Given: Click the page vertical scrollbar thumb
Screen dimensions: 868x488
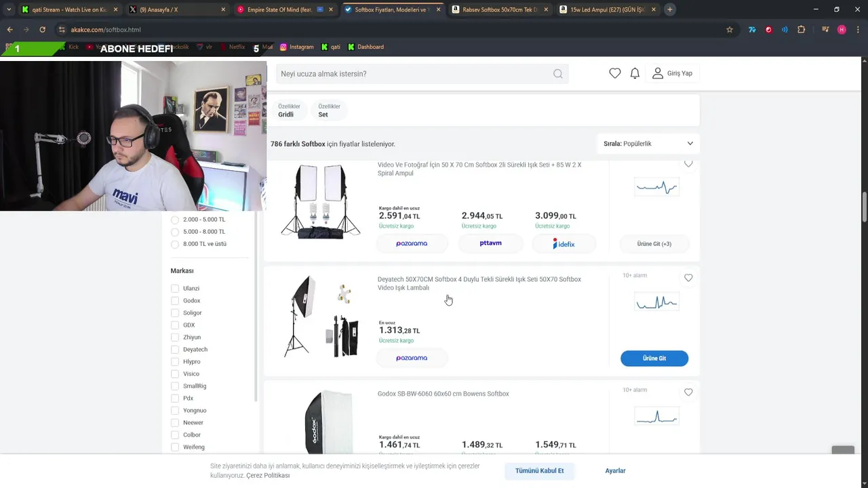Looking at the screenshot, I should point(864,207).
